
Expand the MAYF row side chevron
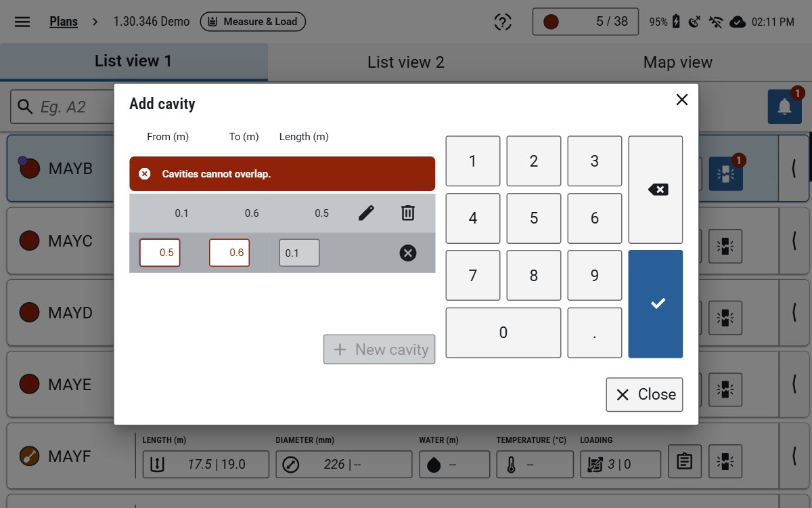[x=794, y=456]
